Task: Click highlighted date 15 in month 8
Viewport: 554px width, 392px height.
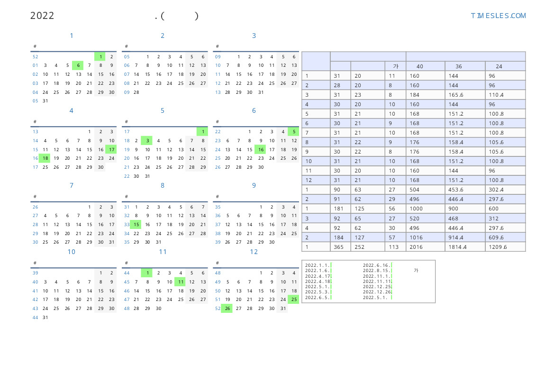Action: click(x=136, y=225)
